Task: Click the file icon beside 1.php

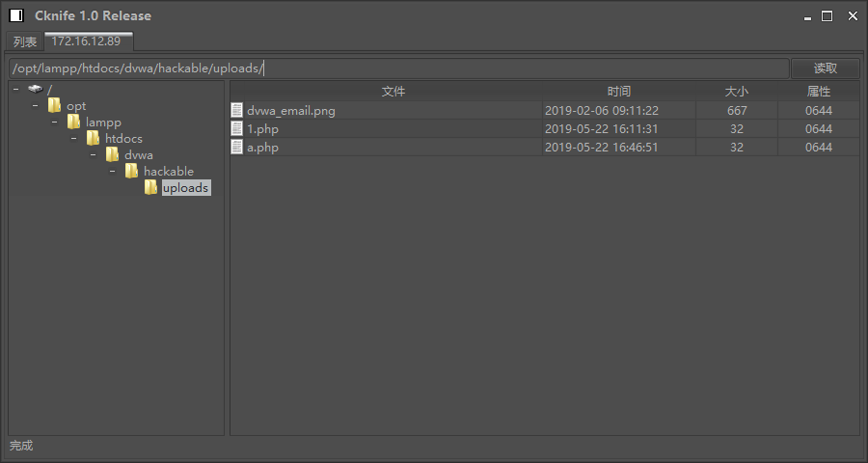Action: pyautogui.click(x=237, y=129)
